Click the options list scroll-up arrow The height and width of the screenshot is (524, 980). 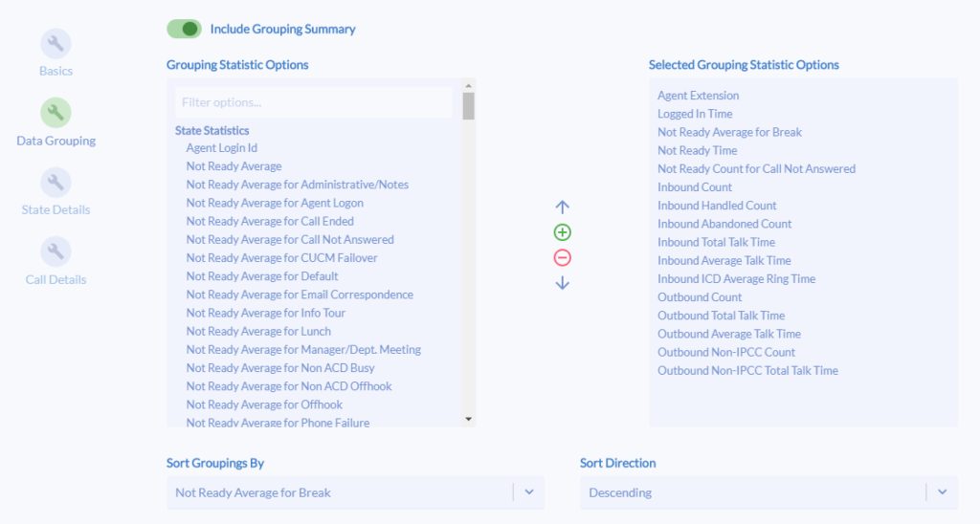(x=469, y=85)
